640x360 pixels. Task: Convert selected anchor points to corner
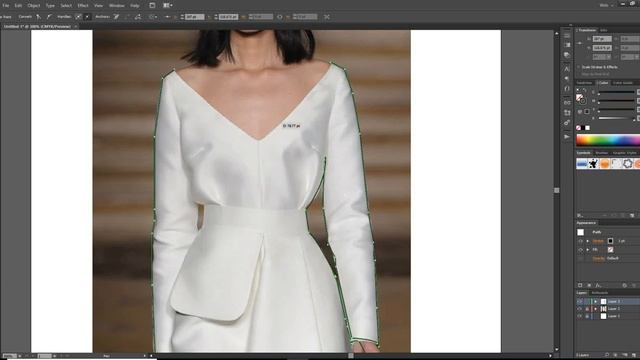[x=38, y=17]
